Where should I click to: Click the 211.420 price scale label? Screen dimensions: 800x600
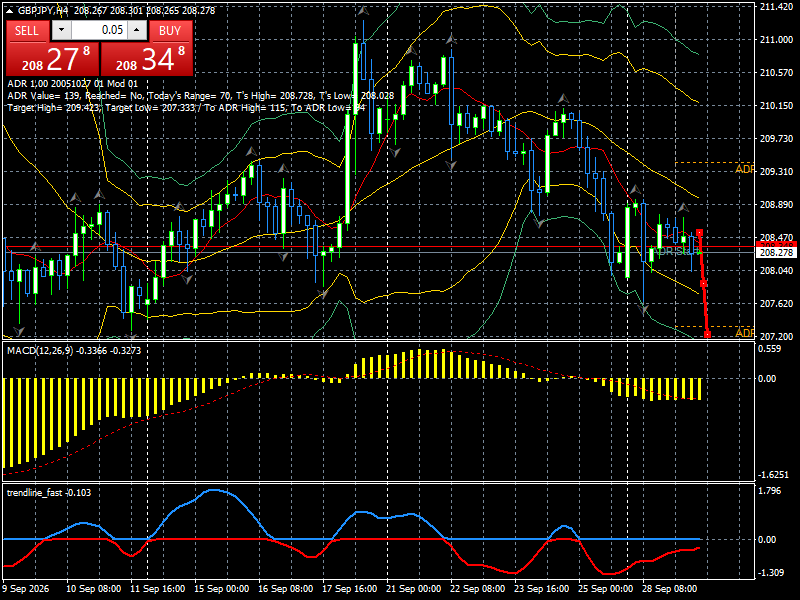[776, 7]
